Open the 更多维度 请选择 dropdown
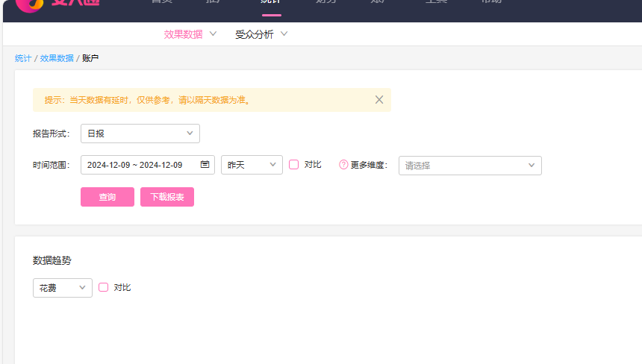The height and width of the screenshot is (364, 642). [x=470, y=166]
